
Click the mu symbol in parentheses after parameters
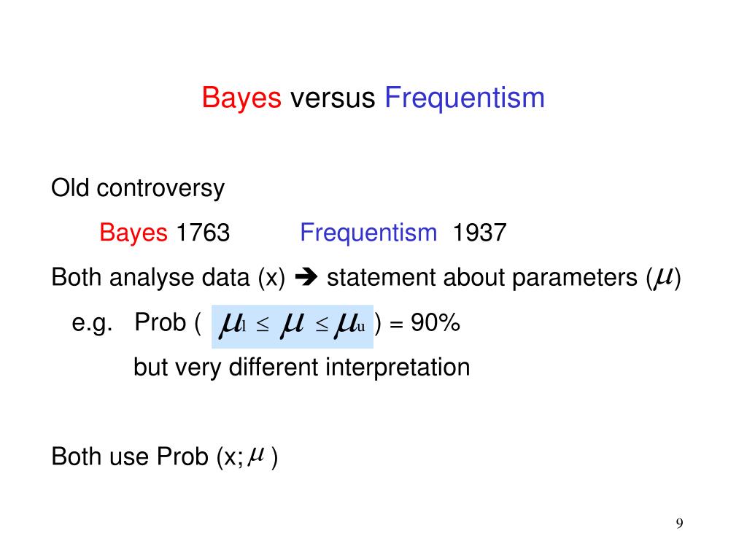coord(664,278)
